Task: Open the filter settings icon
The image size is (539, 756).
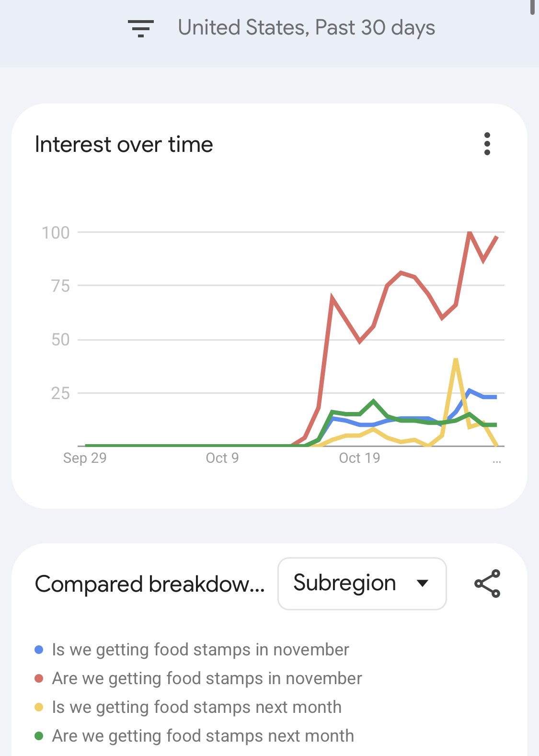Action: point(140,28)
